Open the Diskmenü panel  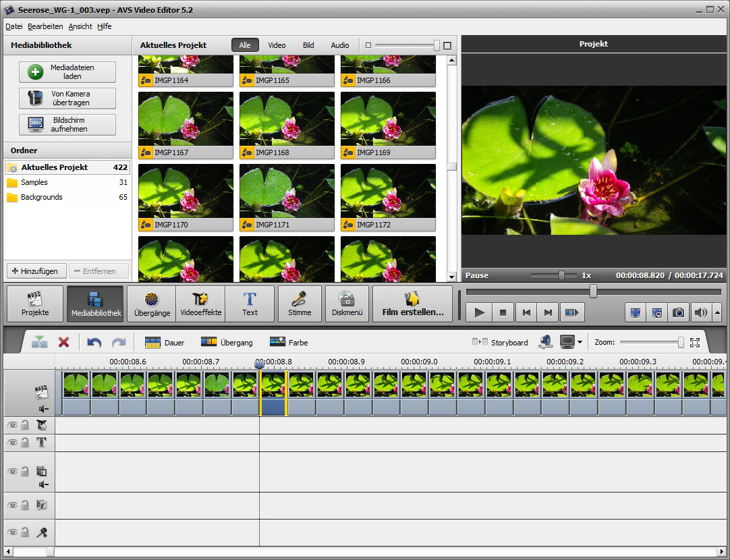coord(347,304)
